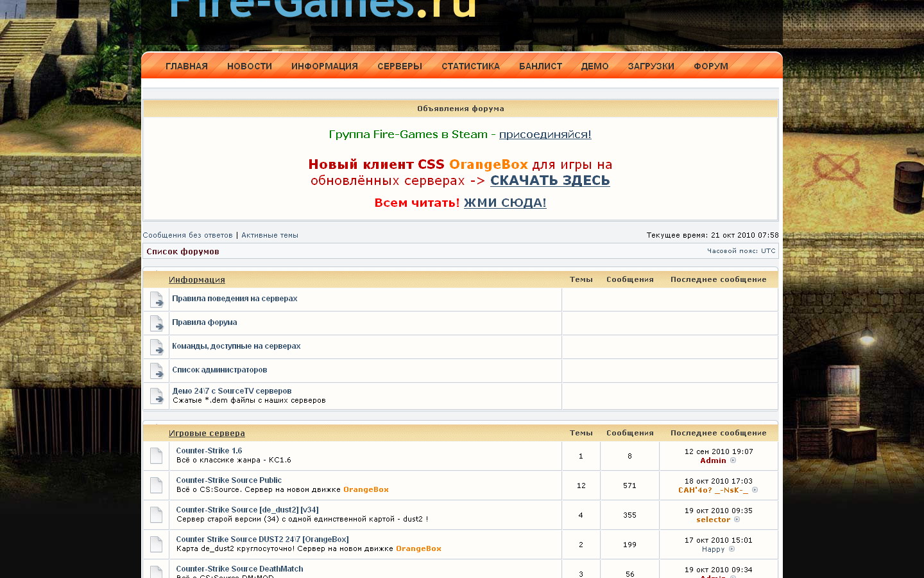
Task: Open Сообщения без ответов link
Action: pos(187,235)
